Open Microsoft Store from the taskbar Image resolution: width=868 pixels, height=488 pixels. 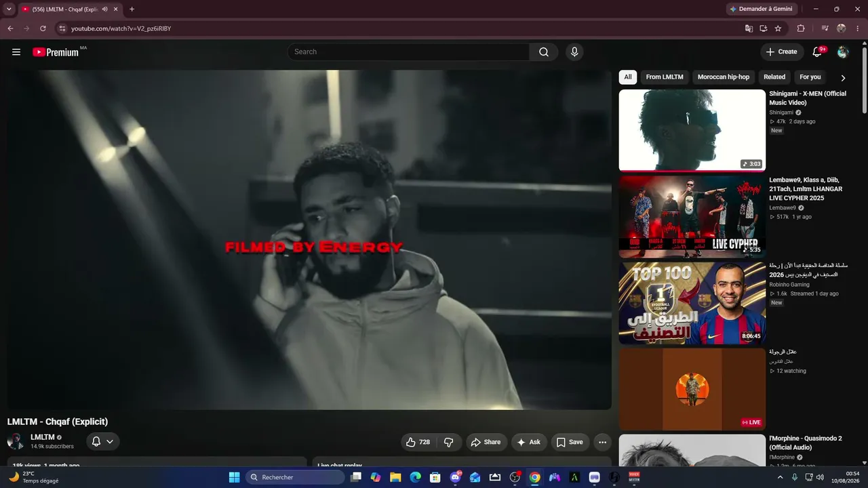[x=435, y=477]
